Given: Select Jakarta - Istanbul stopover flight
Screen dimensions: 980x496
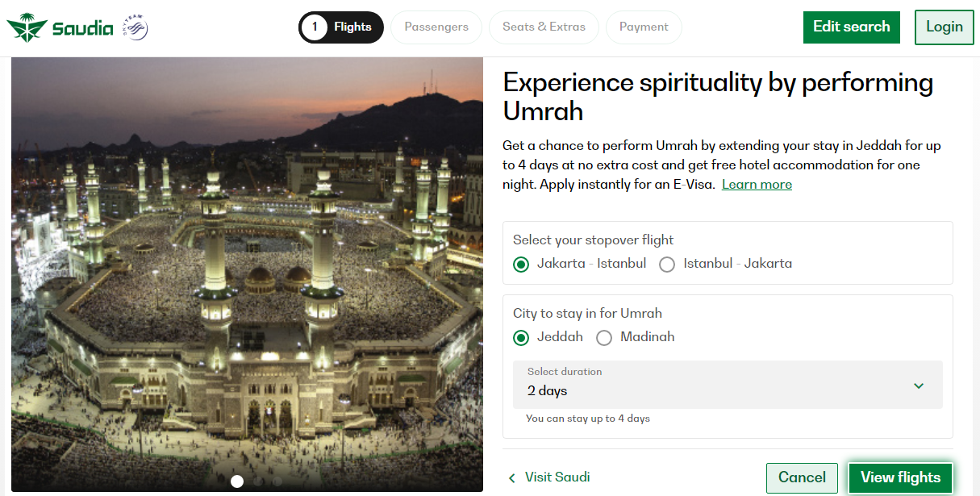Looking at the screenshot, I should [522, 264].
